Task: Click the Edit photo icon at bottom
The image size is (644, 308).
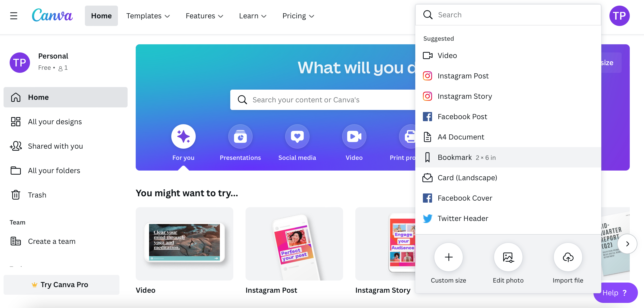Action: coord(508,257)
